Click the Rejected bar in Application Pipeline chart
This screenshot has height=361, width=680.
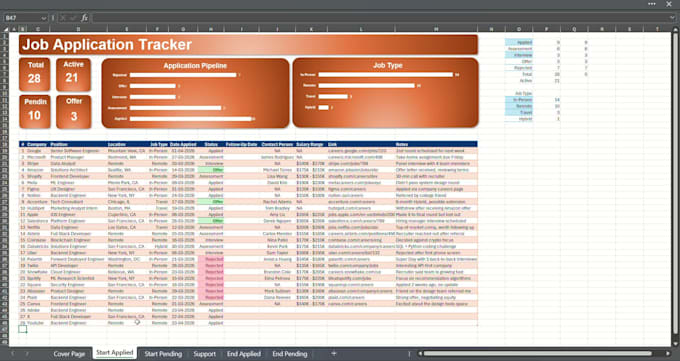[183, 75]
